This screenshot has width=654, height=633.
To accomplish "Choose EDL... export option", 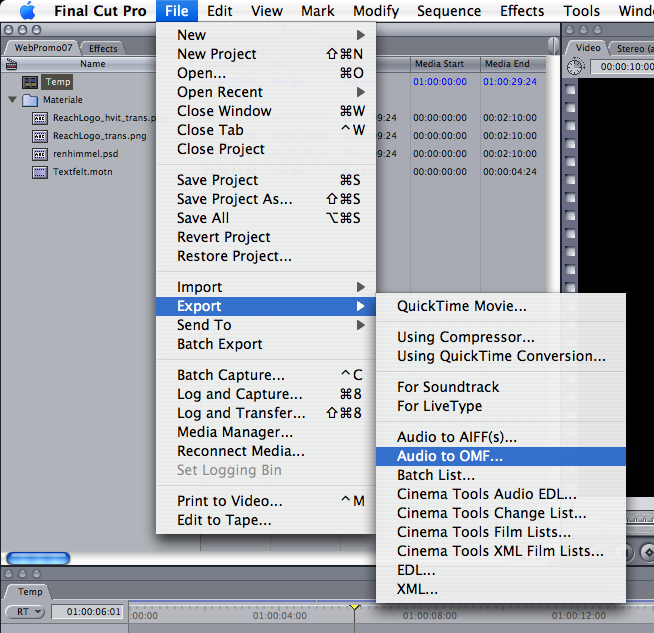I will tap(501, 570).
